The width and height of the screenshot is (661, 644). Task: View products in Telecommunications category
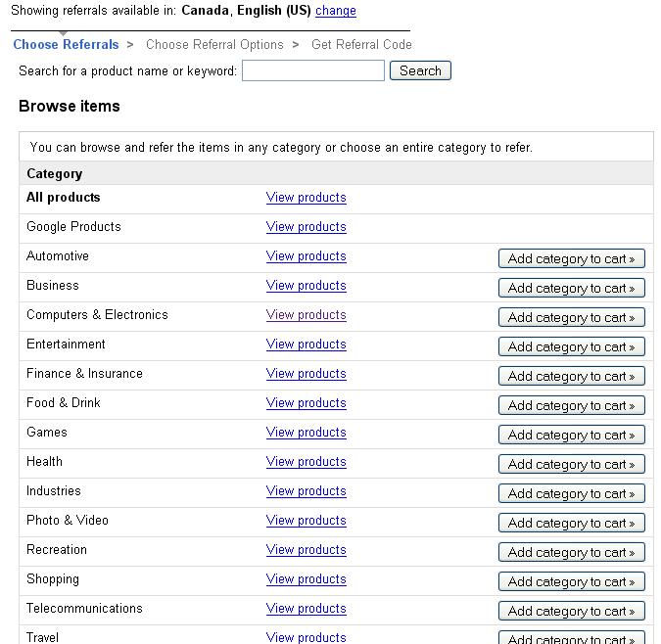(x=307, y=609)
